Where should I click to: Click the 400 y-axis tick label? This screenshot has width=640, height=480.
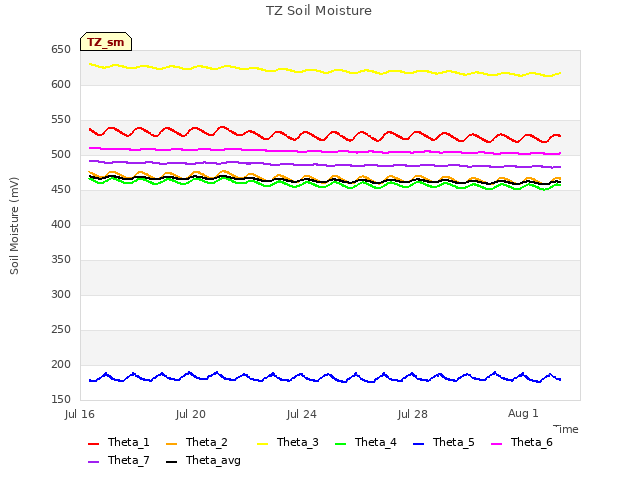pos(61,225)
